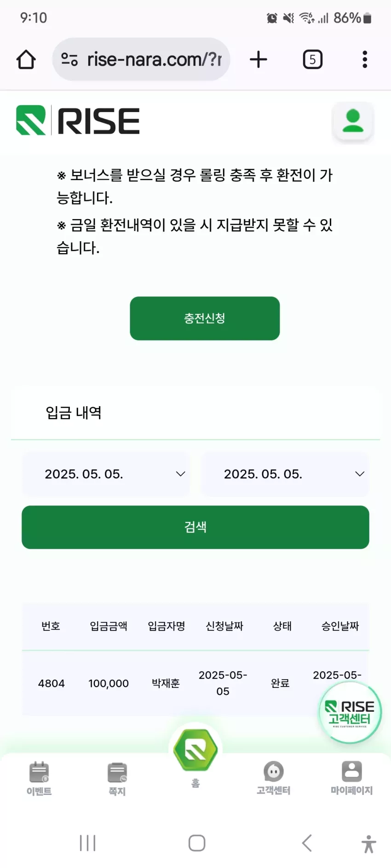Open the tab switcher showing 5 tabs
Image resolution: width=391 pixels, height=868 pixels.
313,60
